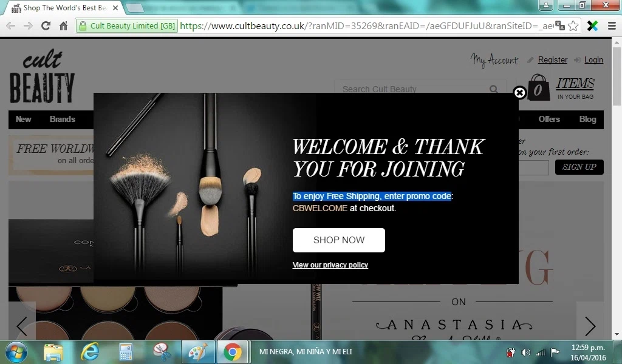Close the Cult Beauty browser tab
This screenshot has height=364, width=622.
tap(115, 7)
